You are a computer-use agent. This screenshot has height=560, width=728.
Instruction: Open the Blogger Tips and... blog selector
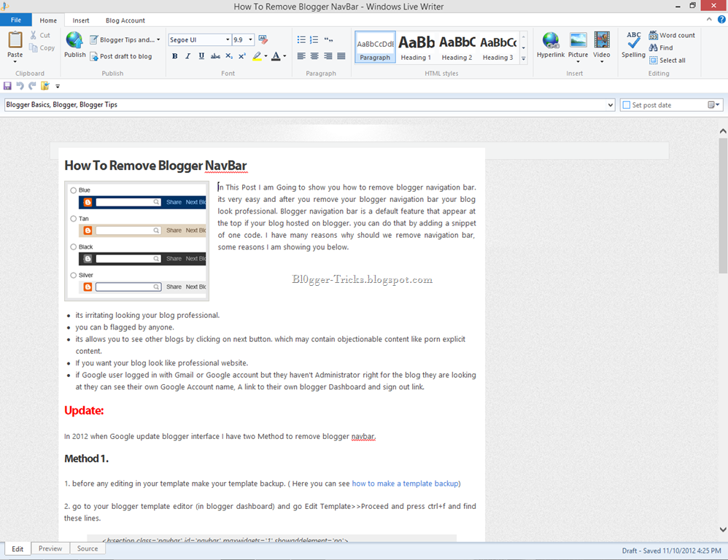[125, 40]
